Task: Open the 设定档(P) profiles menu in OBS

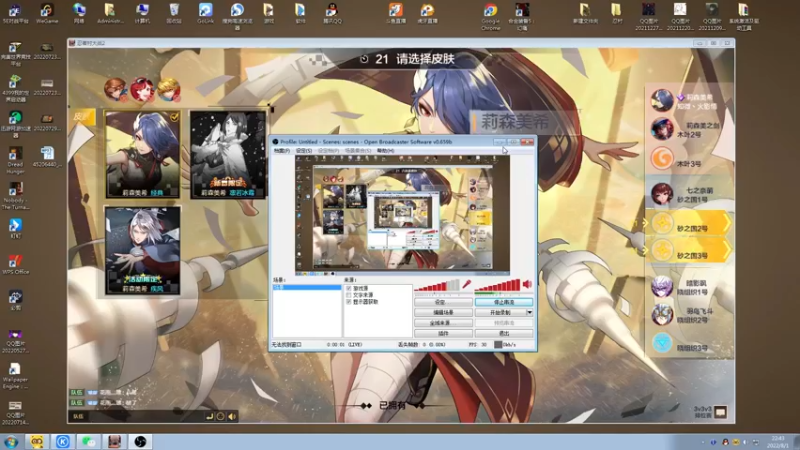Action: [x=328, y=151]
